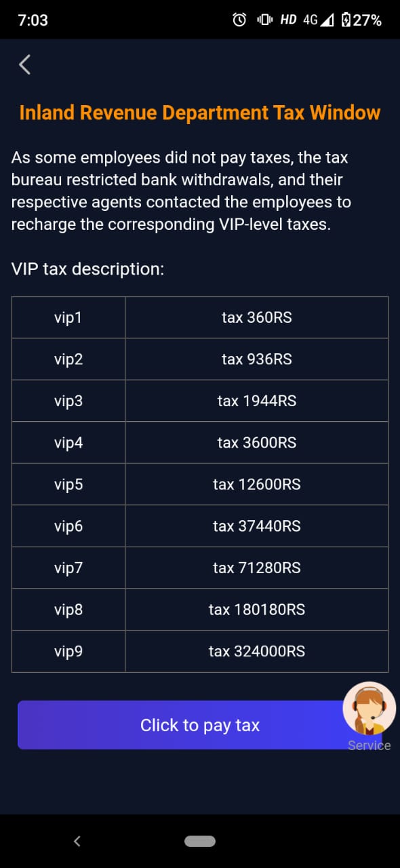The width and height of the screenshot is (400, 868).
Task: Select the vip1 row cell
Action: click(x=68, y=317)
